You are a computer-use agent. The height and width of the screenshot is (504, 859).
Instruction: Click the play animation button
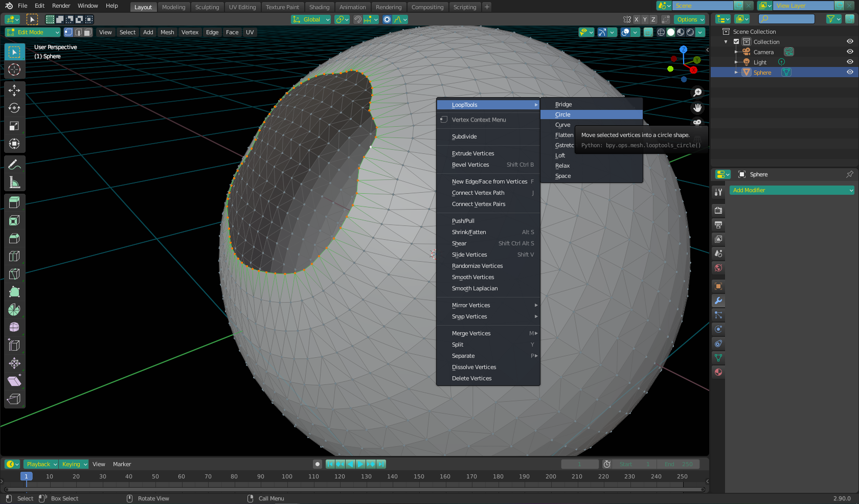point(360,464)
